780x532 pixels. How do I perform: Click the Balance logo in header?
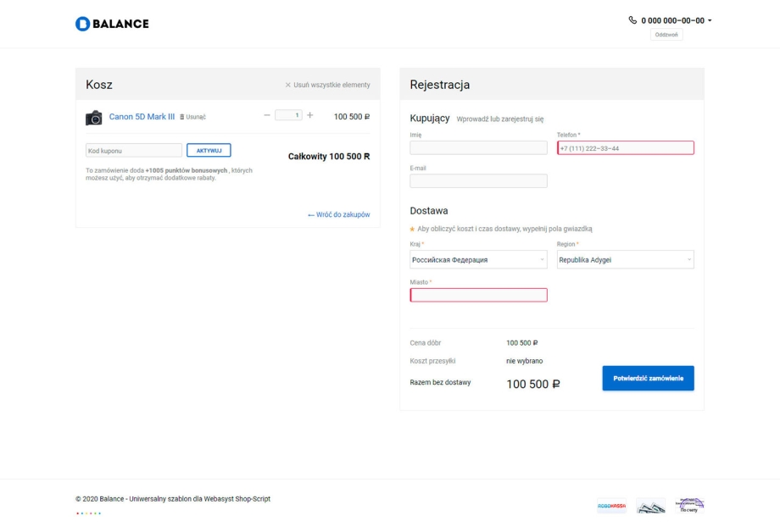pos(112,23)
